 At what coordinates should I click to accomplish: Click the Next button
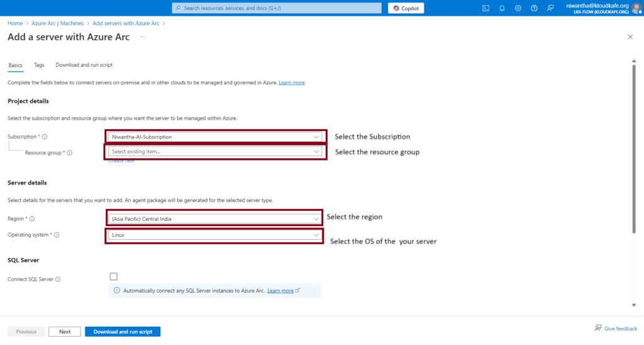[65, 332]
